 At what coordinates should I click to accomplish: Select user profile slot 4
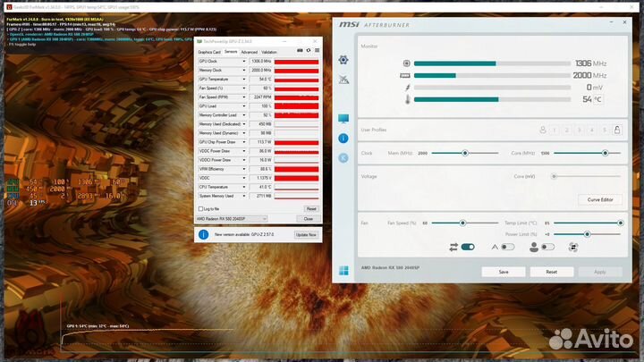click(592, 130)
